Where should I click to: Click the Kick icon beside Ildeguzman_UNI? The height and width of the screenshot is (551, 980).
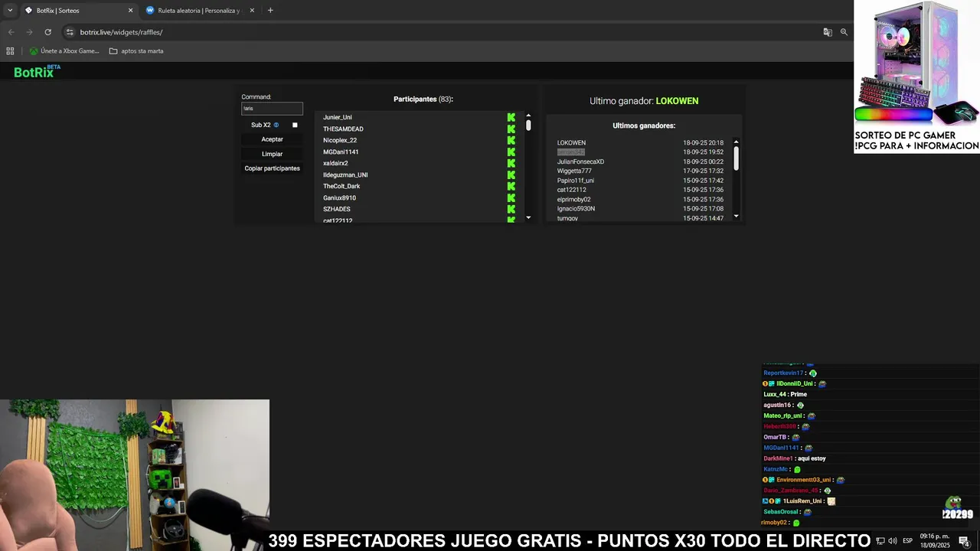[x=511, y=174]
